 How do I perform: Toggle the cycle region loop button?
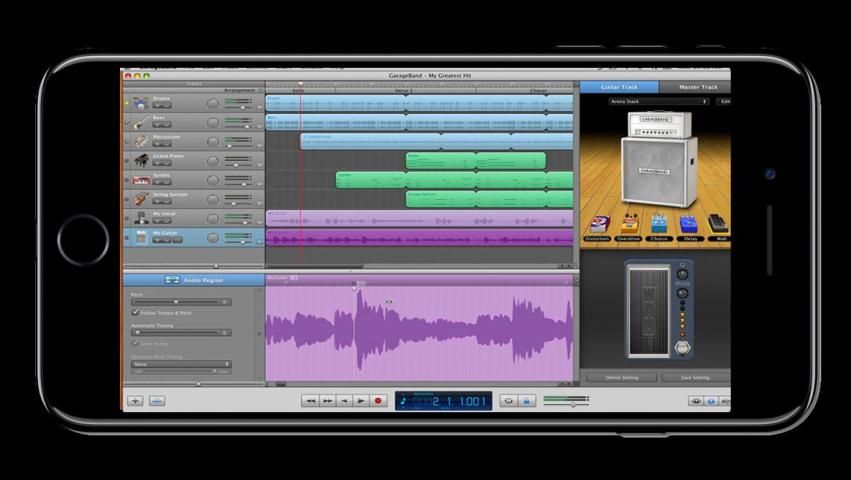click(x=508, y=401)
